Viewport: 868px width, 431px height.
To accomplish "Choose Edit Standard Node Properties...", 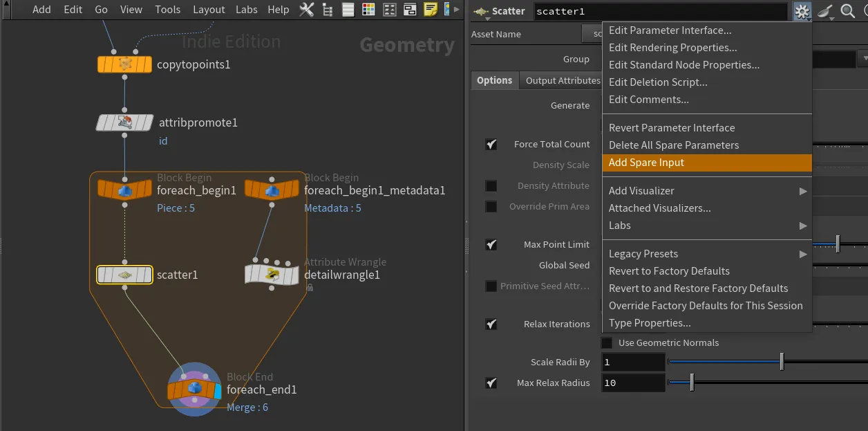I will click(707, 65).
